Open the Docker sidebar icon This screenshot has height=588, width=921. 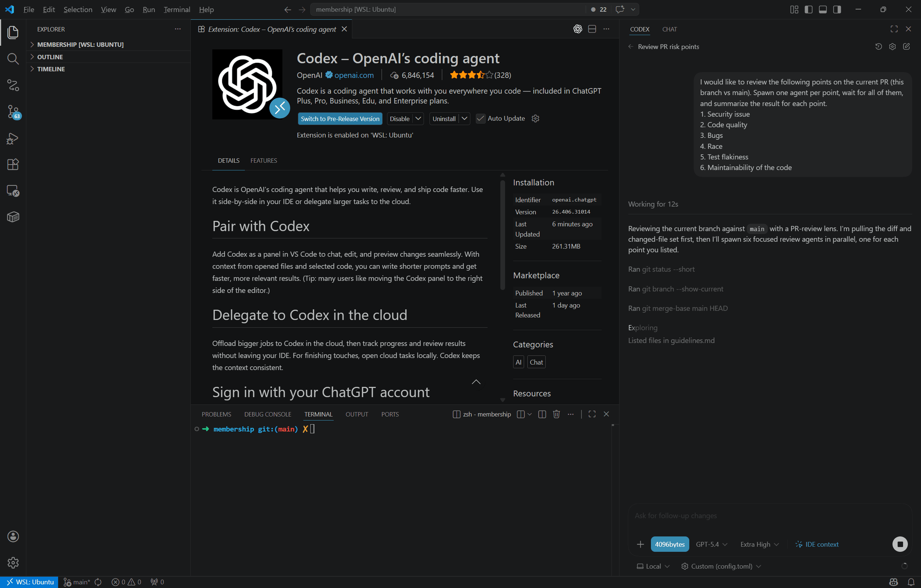point(13,216)
